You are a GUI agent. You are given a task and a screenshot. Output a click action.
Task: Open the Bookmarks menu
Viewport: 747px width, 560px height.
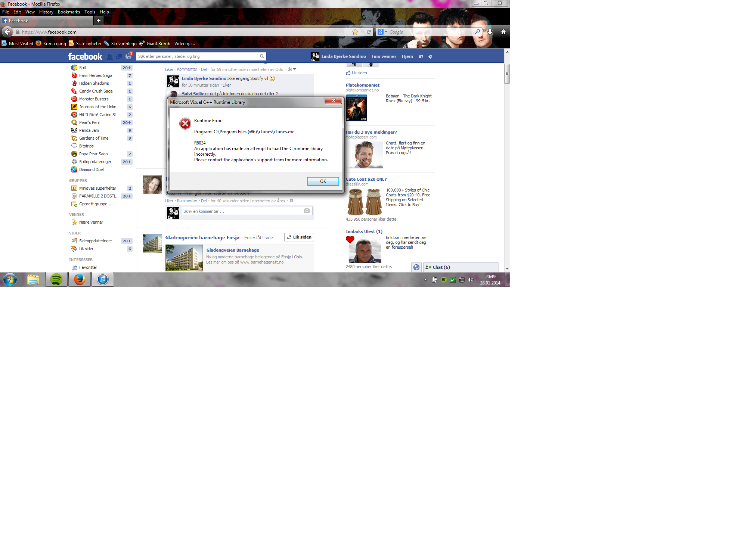click(69, 12)
